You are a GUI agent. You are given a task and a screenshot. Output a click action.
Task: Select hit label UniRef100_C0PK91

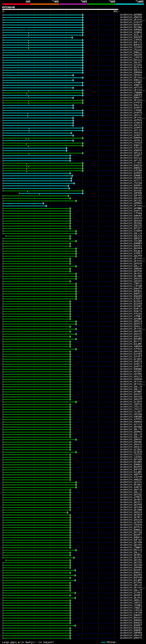(x=131, y=40)
